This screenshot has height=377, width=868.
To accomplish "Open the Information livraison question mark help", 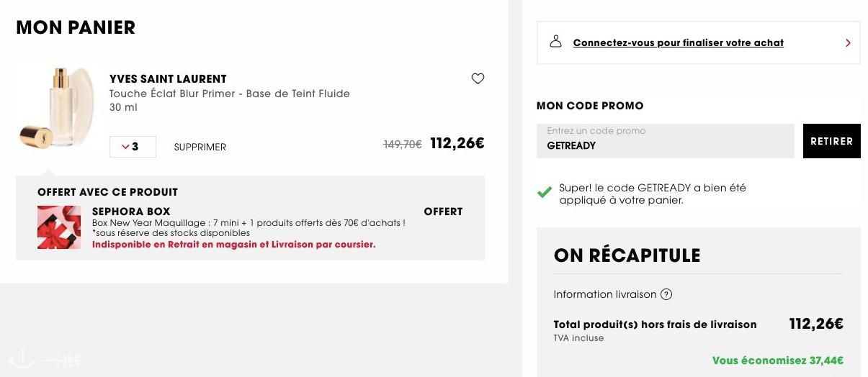I will click(x=666, y=294).
